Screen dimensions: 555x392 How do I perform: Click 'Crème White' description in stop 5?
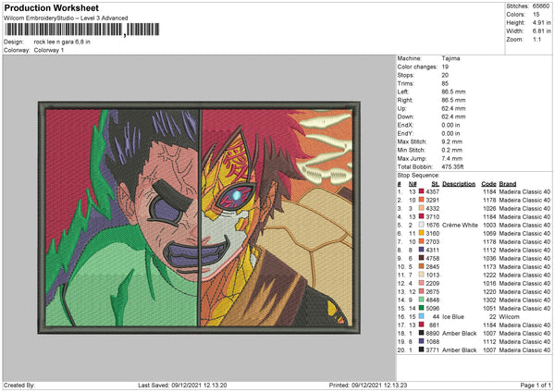(460, 225)
